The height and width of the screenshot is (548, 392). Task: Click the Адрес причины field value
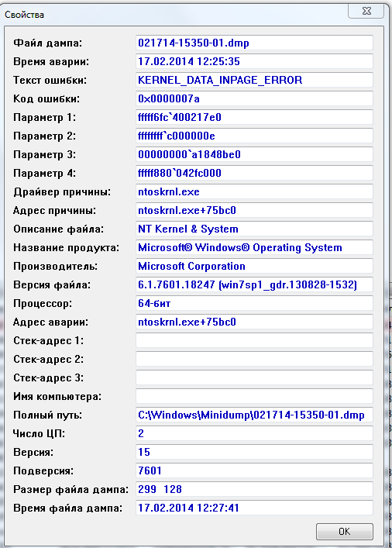254,210
